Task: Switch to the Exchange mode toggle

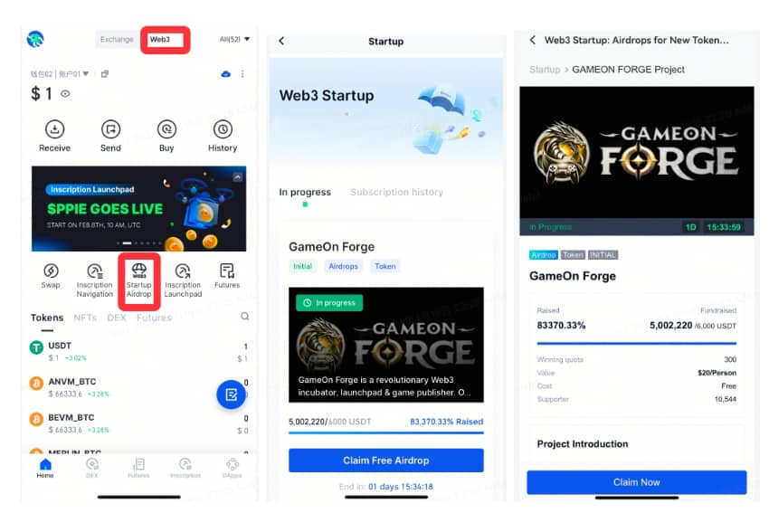Action: (x=117, y=39)
